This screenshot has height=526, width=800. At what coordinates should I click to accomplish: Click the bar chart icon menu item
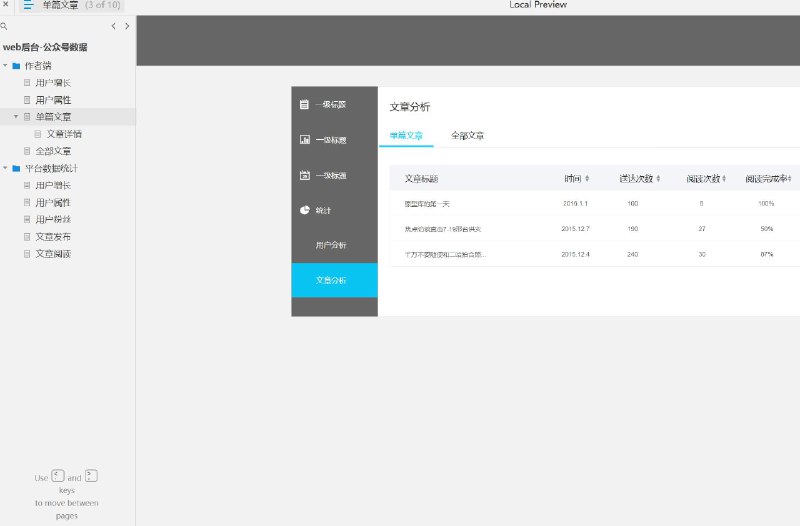[305, 140]
